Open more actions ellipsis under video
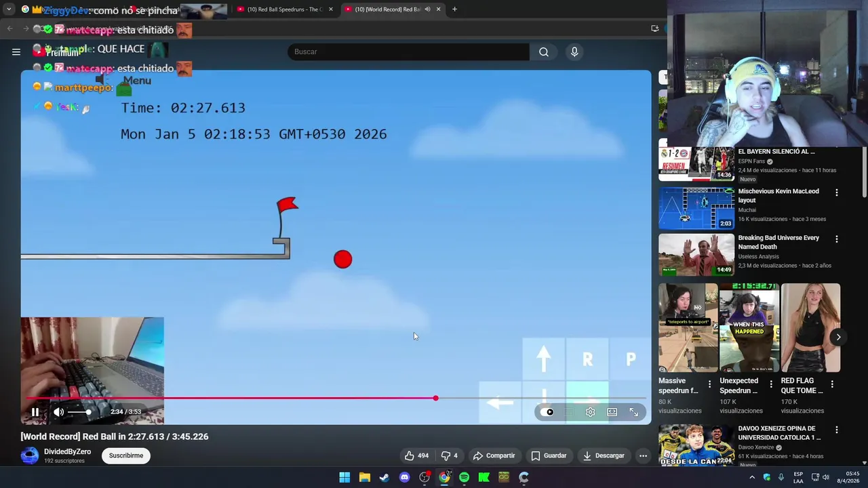 point(643,455)
